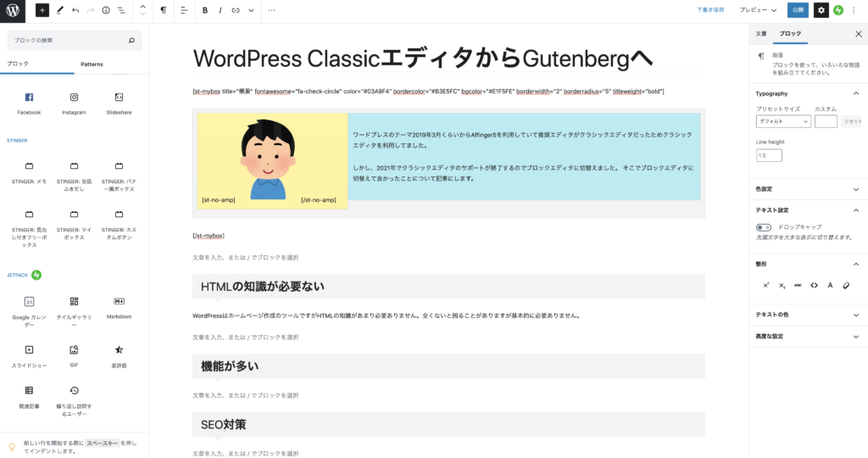
Task: Show the document info details
Action: pyautogui.click(x=106, y=10)
